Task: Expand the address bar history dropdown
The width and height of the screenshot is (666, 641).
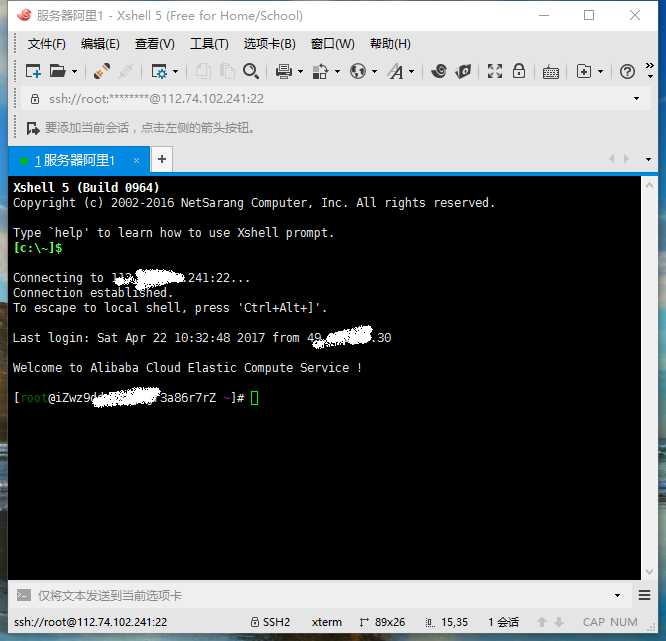Action: (x=636, y=99)
